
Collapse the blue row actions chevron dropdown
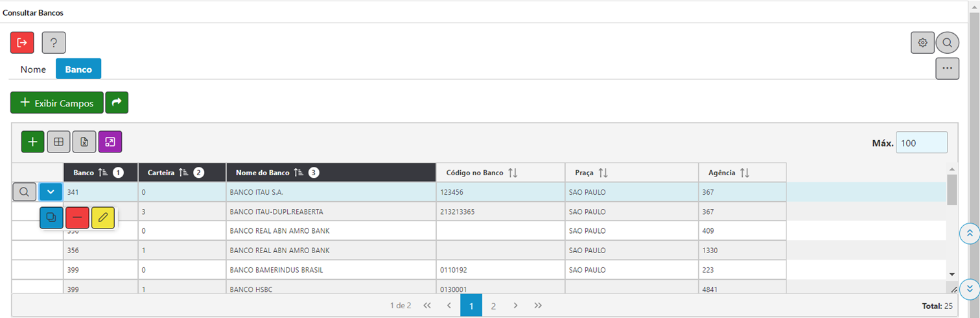[x=51, y=192]
